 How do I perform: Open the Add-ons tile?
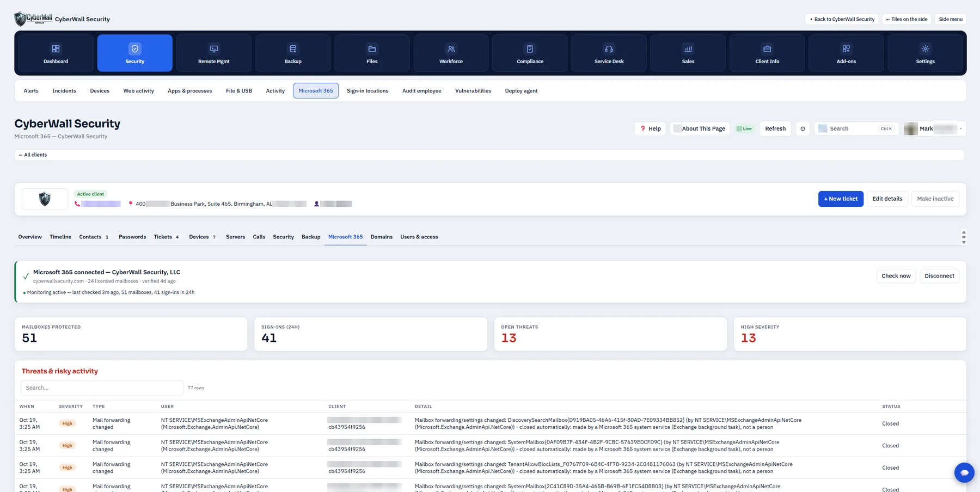(846, 53)
